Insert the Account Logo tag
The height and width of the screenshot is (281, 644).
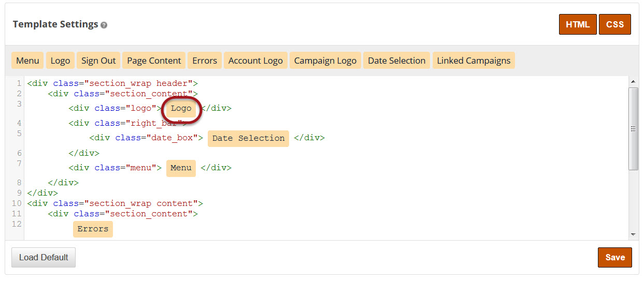click(255, 61)
